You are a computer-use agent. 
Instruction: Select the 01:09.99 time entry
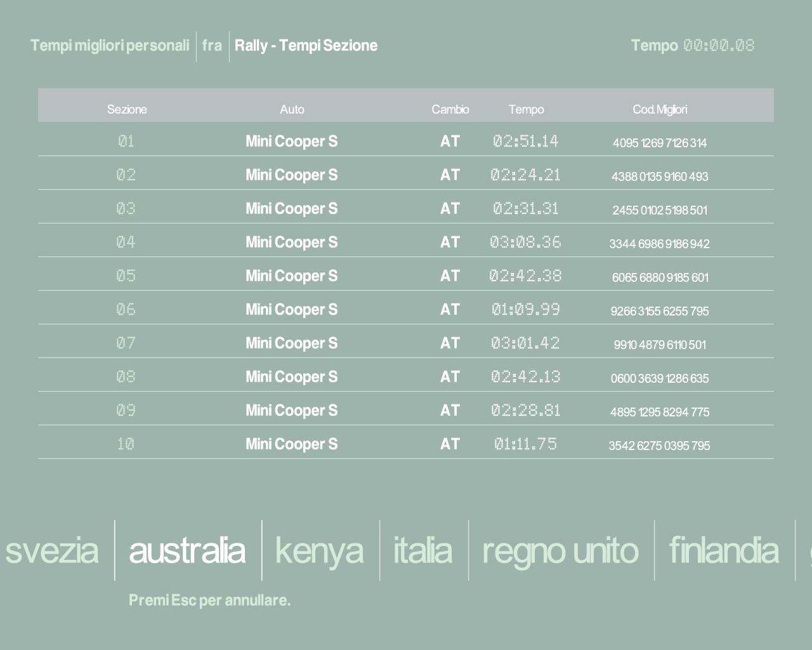[x=525, y=309]
